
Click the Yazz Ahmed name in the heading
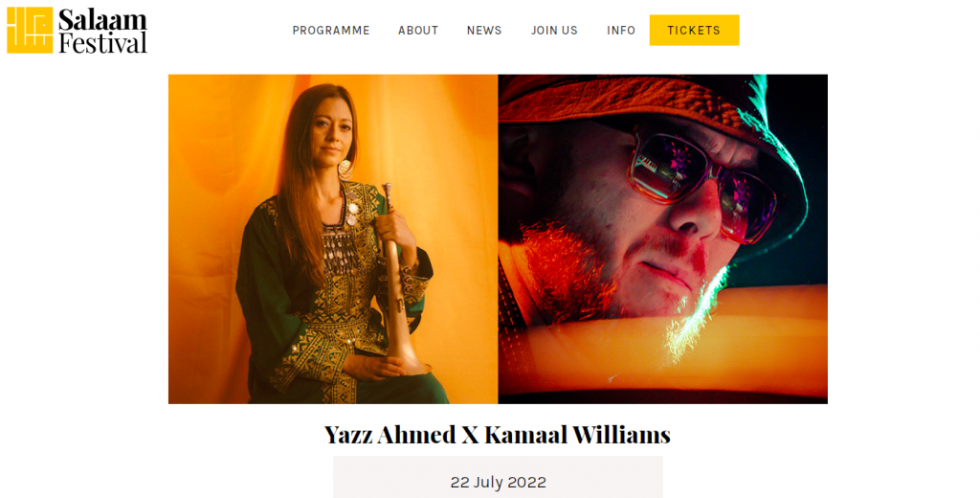click(390, 435)
